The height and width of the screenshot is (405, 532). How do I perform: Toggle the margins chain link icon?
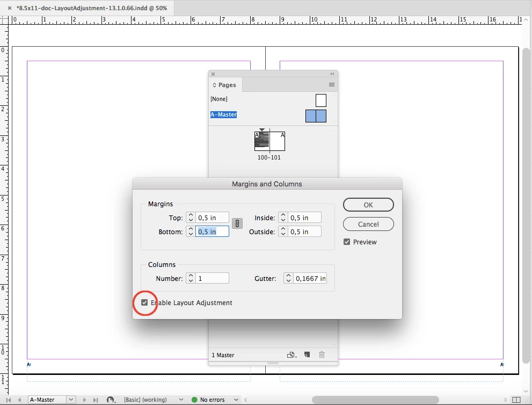[x=237, y=223]
